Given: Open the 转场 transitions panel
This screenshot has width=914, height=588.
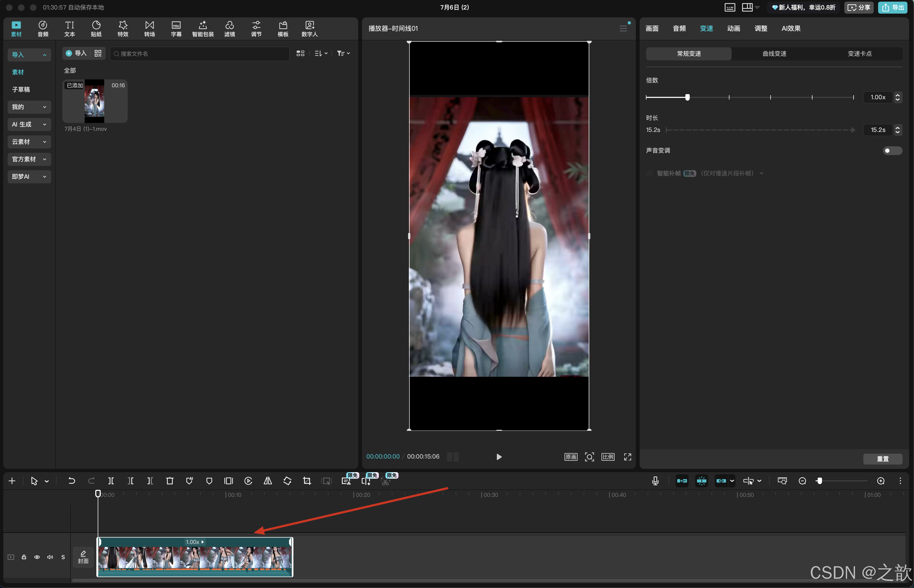Looking at the screenshot, I should click(149, 29).
